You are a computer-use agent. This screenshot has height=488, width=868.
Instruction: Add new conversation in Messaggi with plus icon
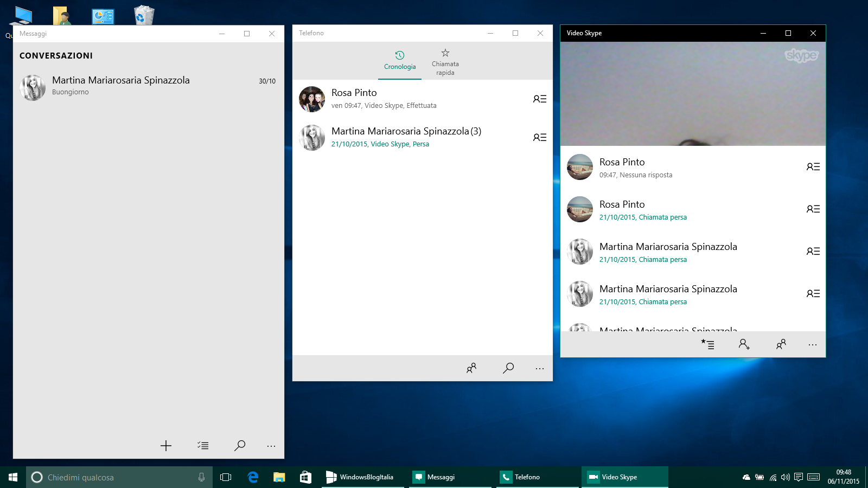pos(166,446)
